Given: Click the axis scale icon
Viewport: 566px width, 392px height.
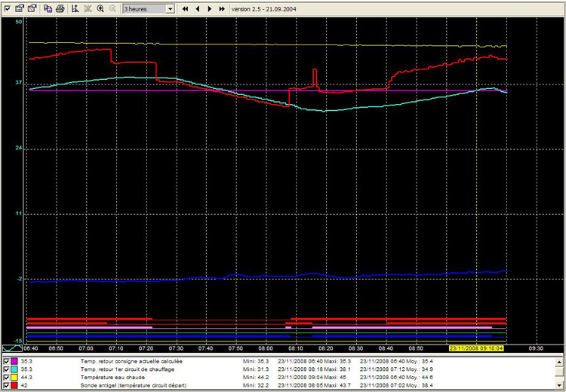Looking at the screenshot, I should tap(75, 8).
